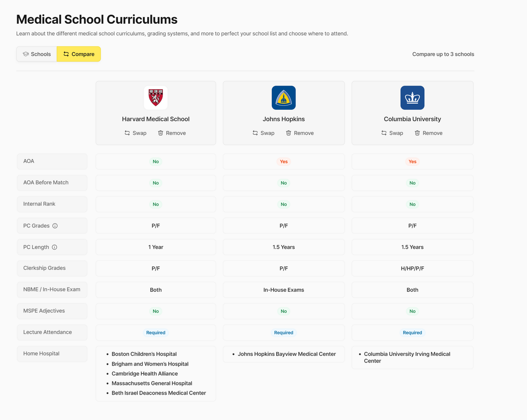Click the Required badge under Harvard Lecture Attendance
527x420 pixels.
pos(156,333)
